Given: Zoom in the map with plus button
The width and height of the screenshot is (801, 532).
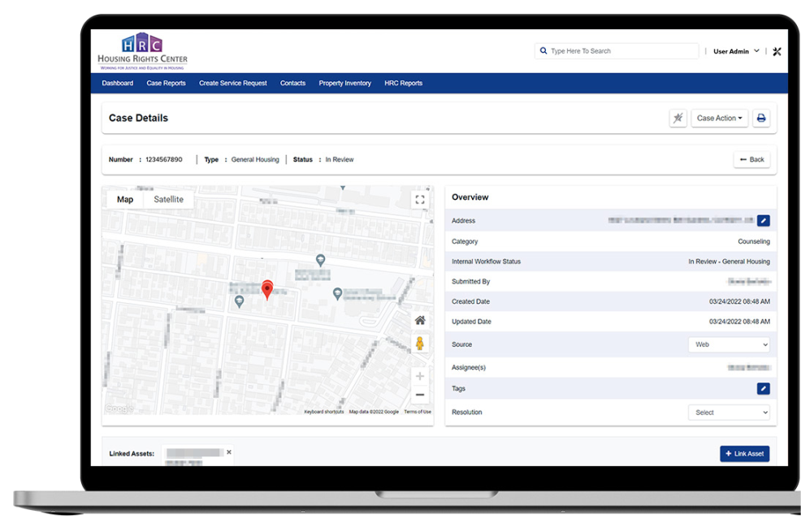Looking at the screenshot, I should point(420,376).
